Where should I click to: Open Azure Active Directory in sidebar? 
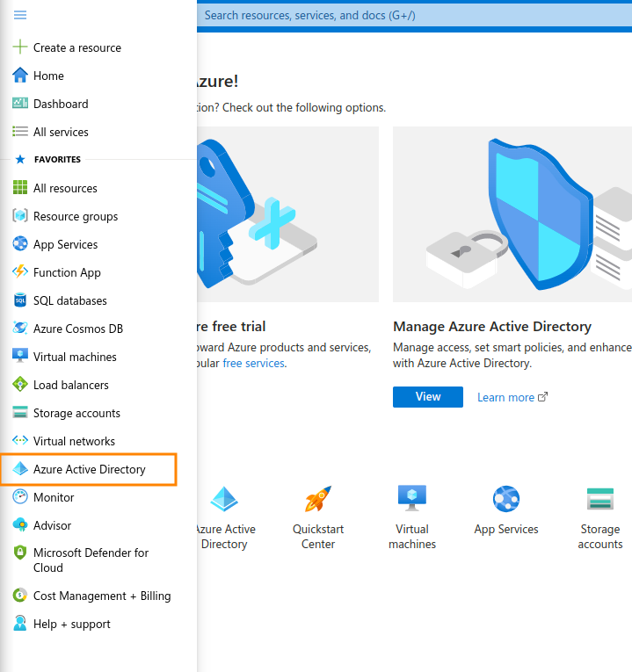(x=89, y=469)
